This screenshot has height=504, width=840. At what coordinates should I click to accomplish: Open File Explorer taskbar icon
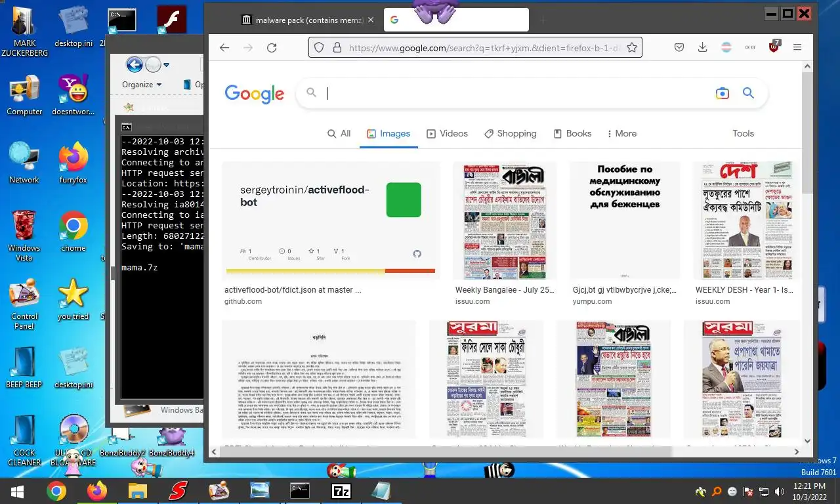(x=137, y=491)
